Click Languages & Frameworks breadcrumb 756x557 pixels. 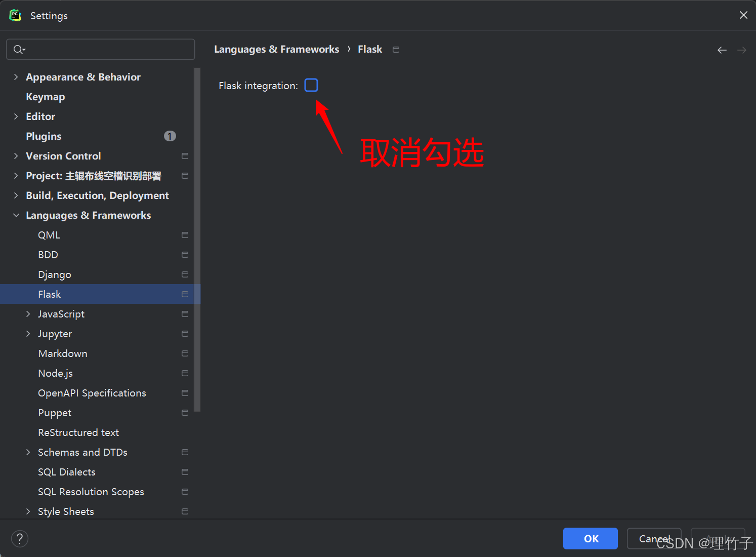277,49
